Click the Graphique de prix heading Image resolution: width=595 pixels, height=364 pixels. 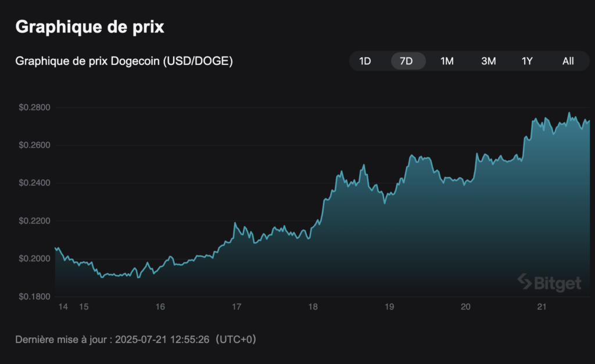tap(90, 26)
